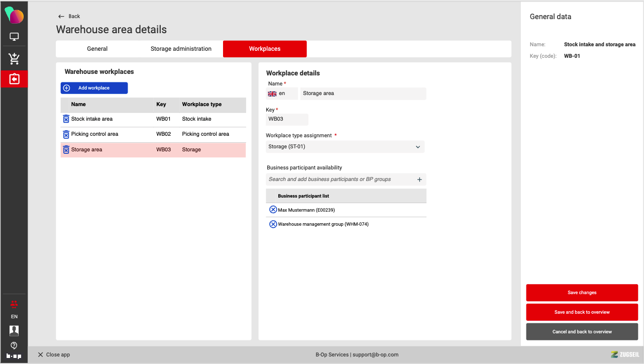Switch language via EN in sidebar
This screenshot has height=364, width=644.
[14, 317]
